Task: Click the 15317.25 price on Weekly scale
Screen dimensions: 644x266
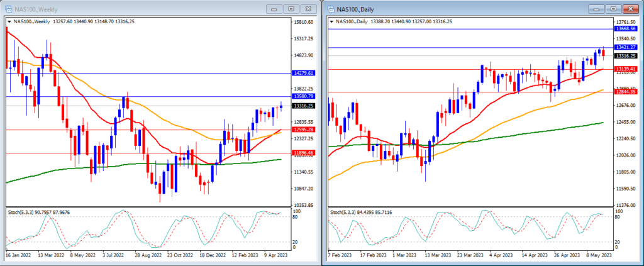Action: 304,38
